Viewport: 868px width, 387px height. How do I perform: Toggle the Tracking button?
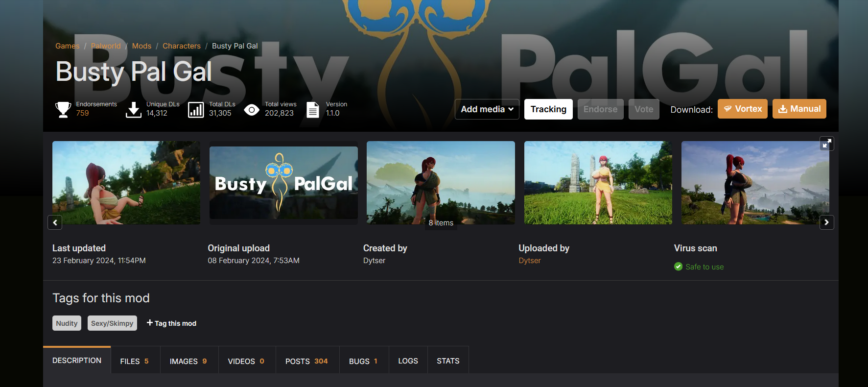click(x=548, y=109)
